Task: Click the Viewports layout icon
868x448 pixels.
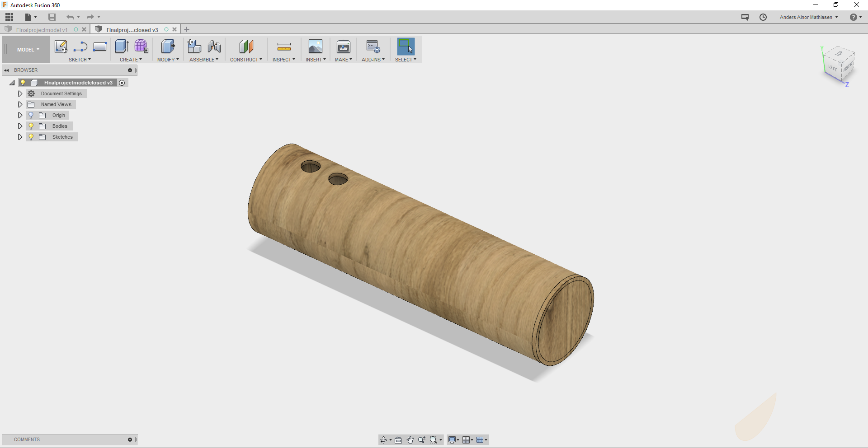Action: [480, 440]
